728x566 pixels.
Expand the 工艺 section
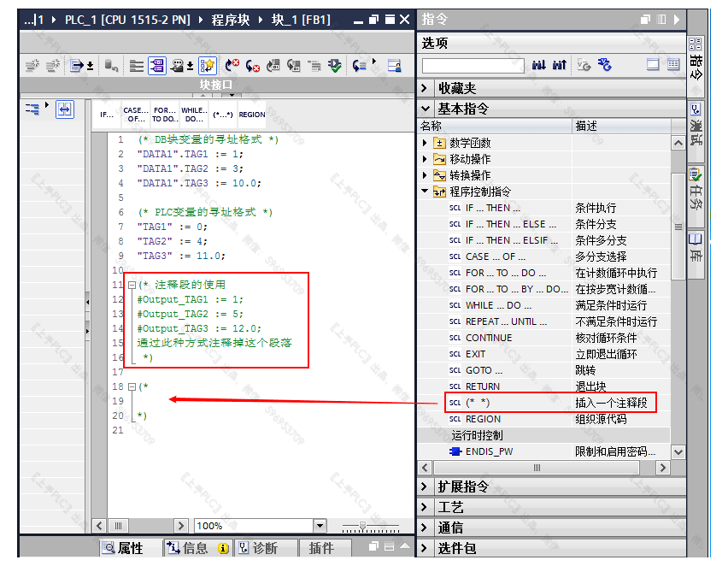[425, 507]
